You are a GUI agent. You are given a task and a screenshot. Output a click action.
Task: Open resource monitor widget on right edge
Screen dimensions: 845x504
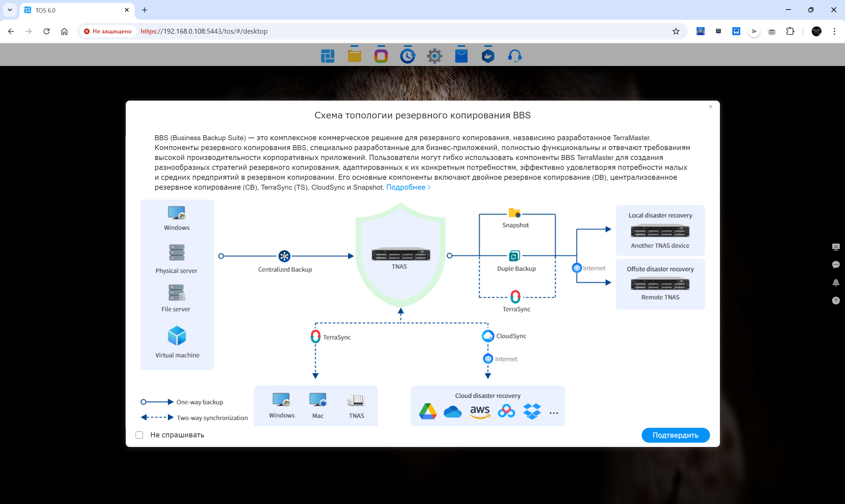[836, 247]
